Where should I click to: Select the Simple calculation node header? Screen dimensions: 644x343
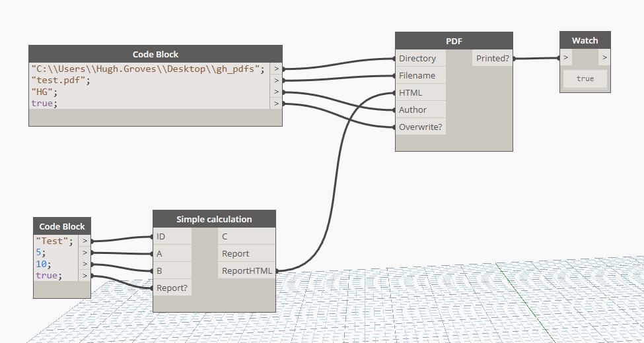click(214, 219)
